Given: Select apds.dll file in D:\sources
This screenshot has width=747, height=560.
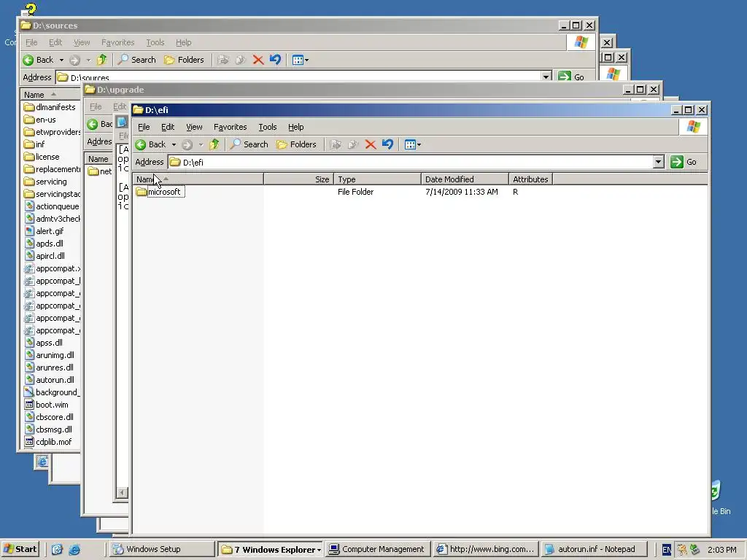Looking at the screenshot, I should (x=43, y=244).
